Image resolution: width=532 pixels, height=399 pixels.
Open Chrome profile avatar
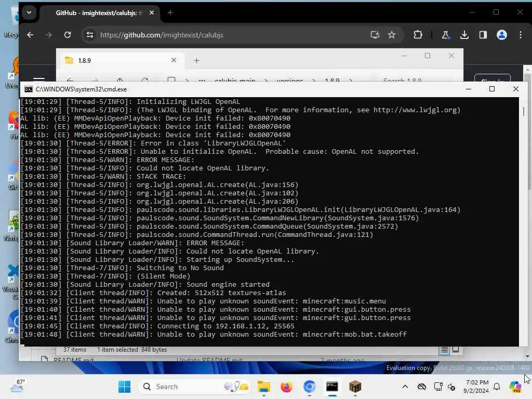point(502,35)
